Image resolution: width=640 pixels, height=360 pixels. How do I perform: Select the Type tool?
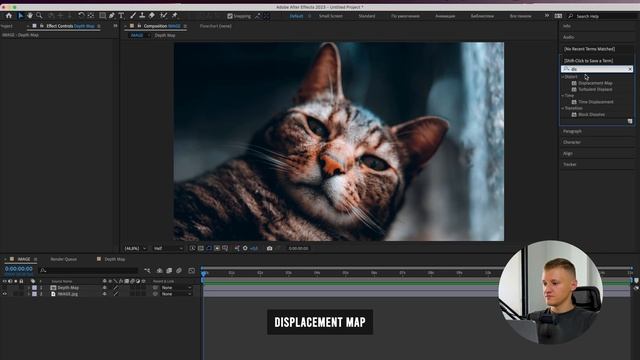click(x=121, y=16)
